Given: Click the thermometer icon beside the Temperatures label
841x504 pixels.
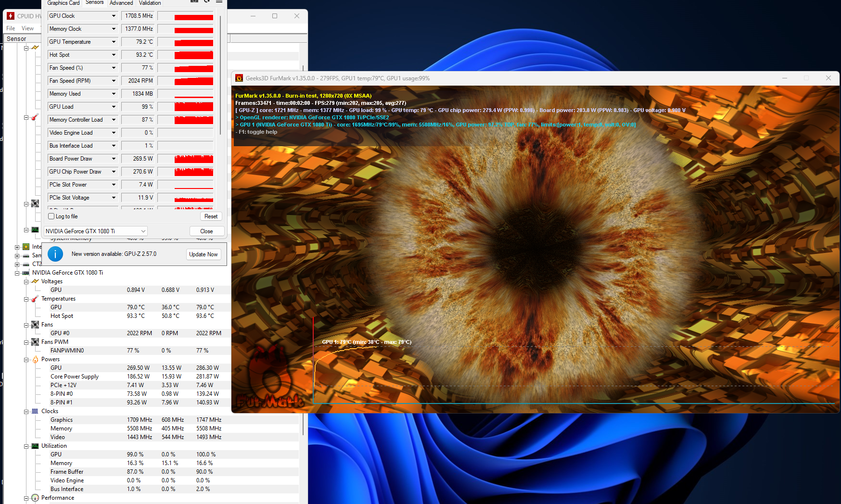Looking at the screenshot, I should [x=35, y=299].
